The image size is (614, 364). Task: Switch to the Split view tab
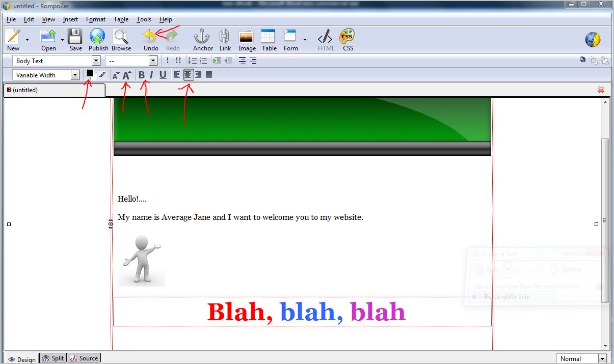[54, 358]
